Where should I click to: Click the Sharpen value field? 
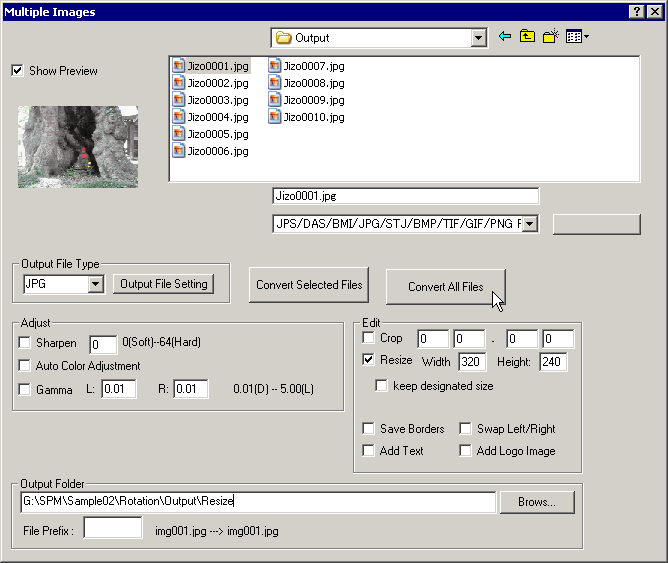(103, 345)
